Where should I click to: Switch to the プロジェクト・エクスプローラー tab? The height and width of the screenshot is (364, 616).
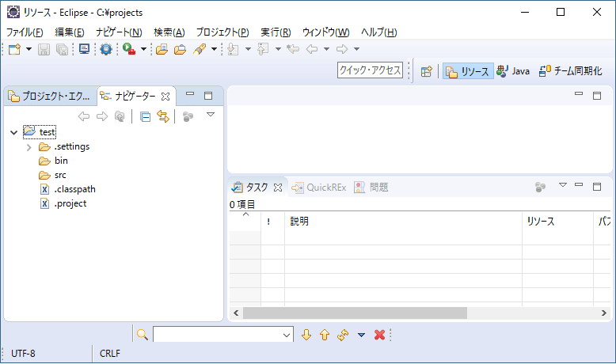click(x=51, y=97)
